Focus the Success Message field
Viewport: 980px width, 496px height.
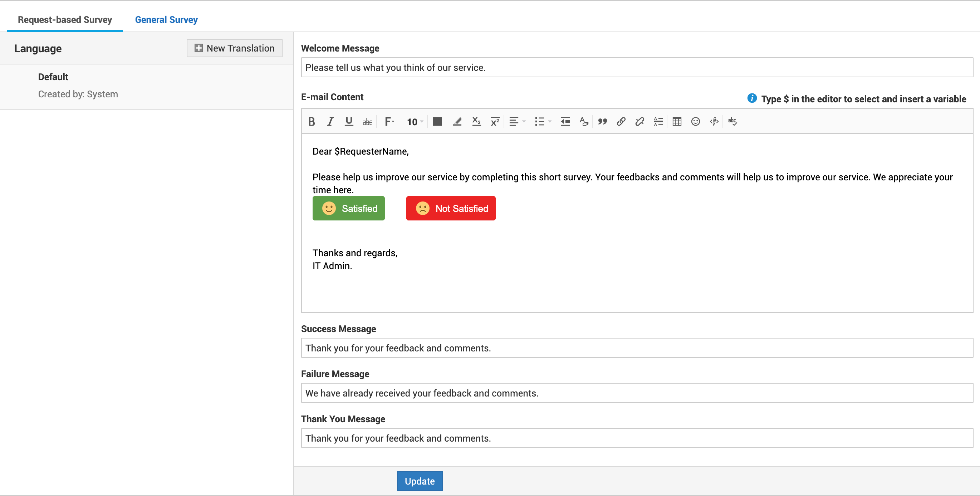click(x=637, y=348)
